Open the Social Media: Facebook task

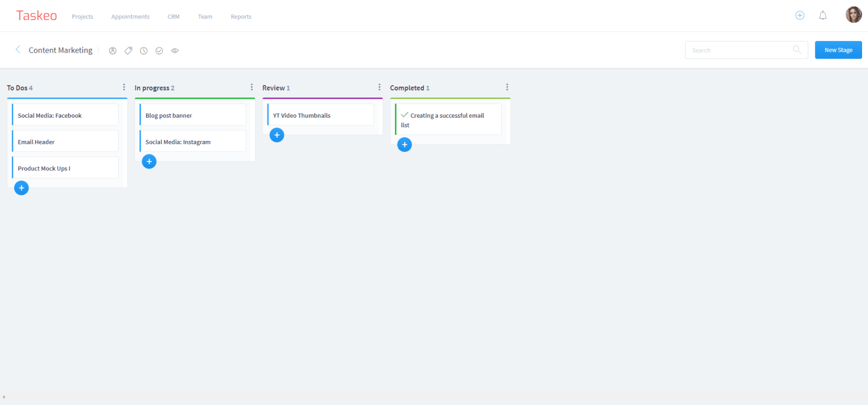(65, 115)
